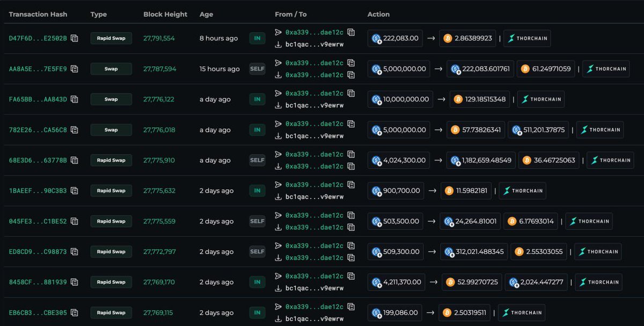644x326 pixels.
Task: Copy sender address in block 27,791,554 row
Action: [x=351, y=32]
